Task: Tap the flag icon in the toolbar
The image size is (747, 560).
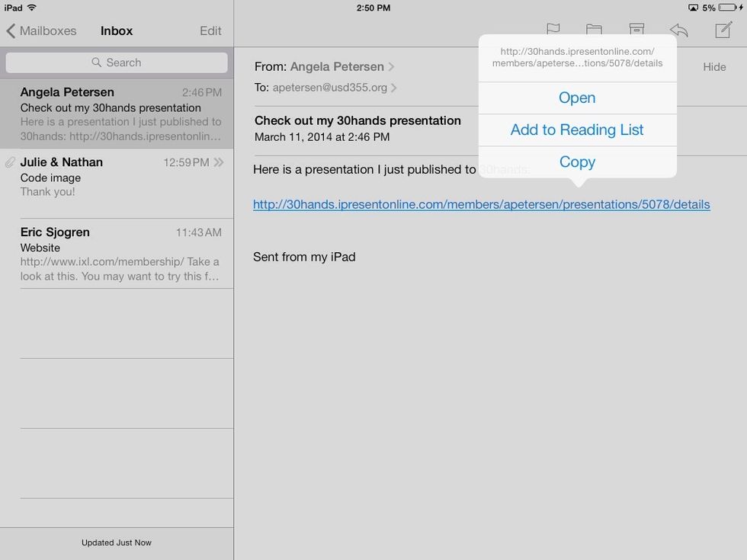Action: (553, 30)
